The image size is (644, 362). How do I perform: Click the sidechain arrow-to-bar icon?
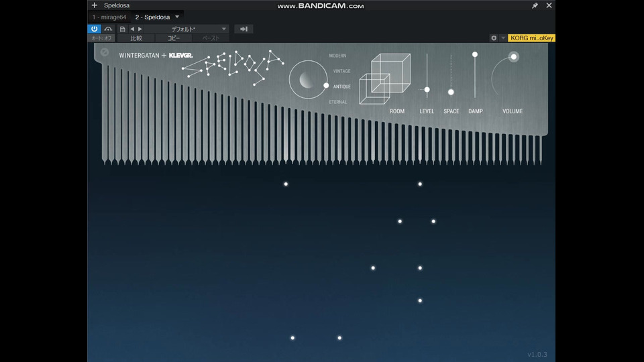(x=244, y=29)
